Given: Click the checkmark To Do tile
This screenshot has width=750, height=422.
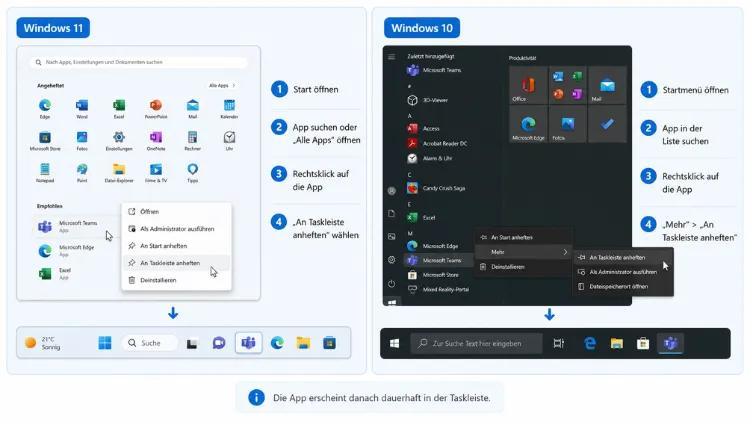Looking at the screenshot, I should pos(607,124).
